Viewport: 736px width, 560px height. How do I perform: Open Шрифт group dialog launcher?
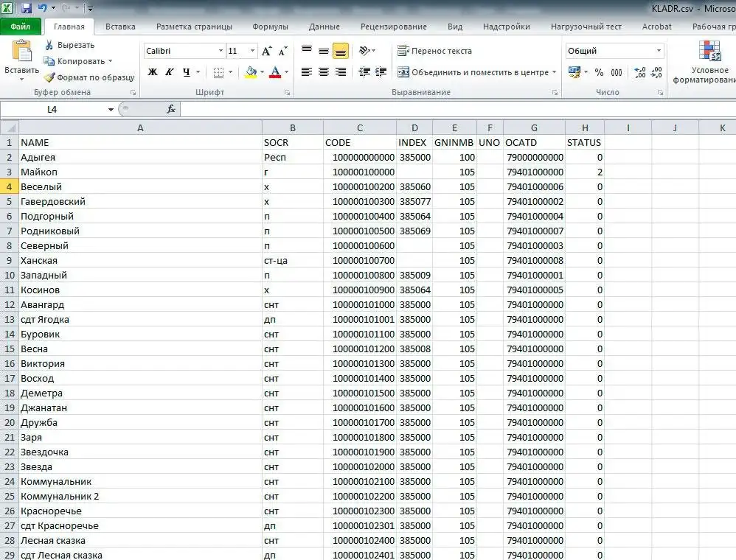pyautogui.click(x=287, y=93)
